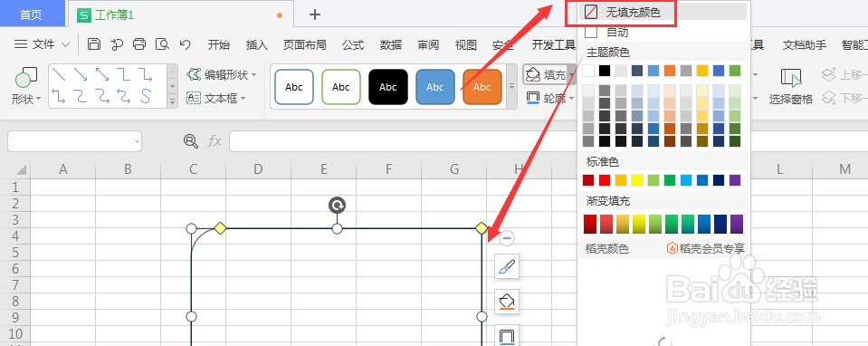This screenshot has width=868, height=346.
Task: Click the export/share icon beside the Save icon
Action: click(x=117, y=44)
